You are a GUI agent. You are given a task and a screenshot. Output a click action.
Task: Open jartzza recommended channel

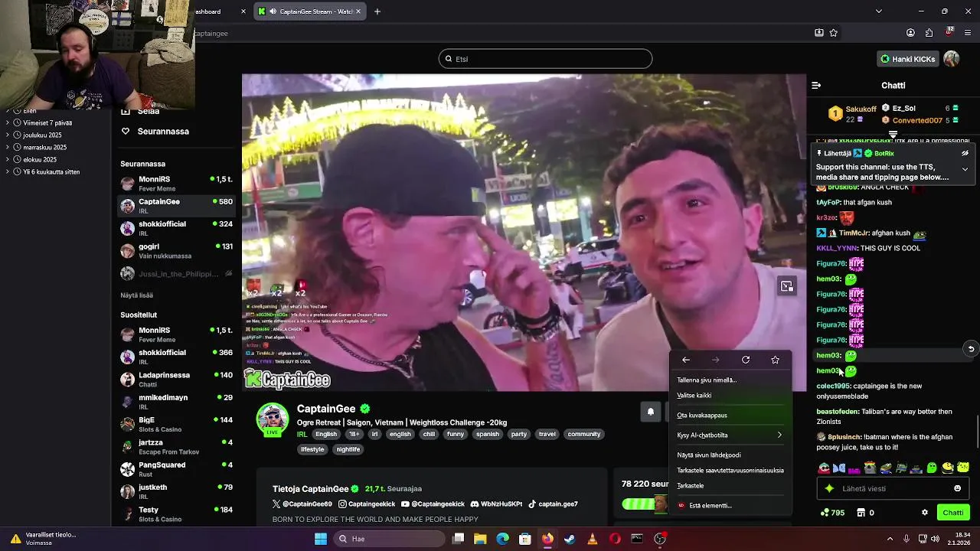176,447
